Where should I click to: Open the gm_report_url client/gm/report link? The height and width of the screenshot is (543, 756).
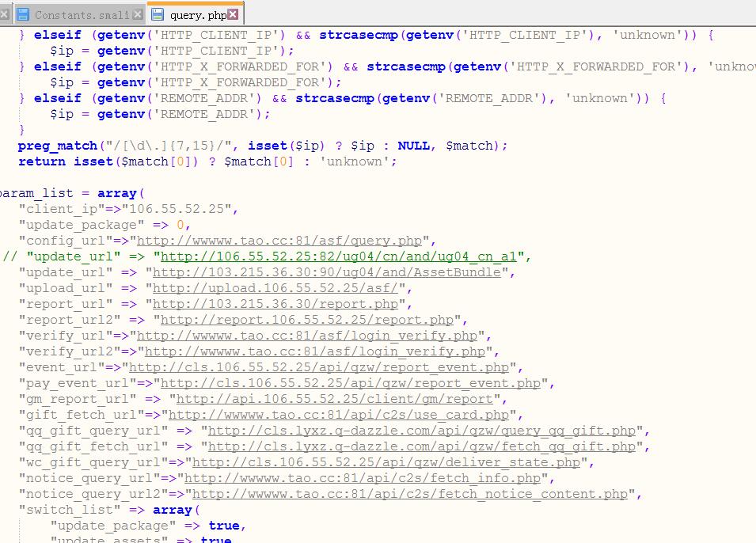[334, 399]
